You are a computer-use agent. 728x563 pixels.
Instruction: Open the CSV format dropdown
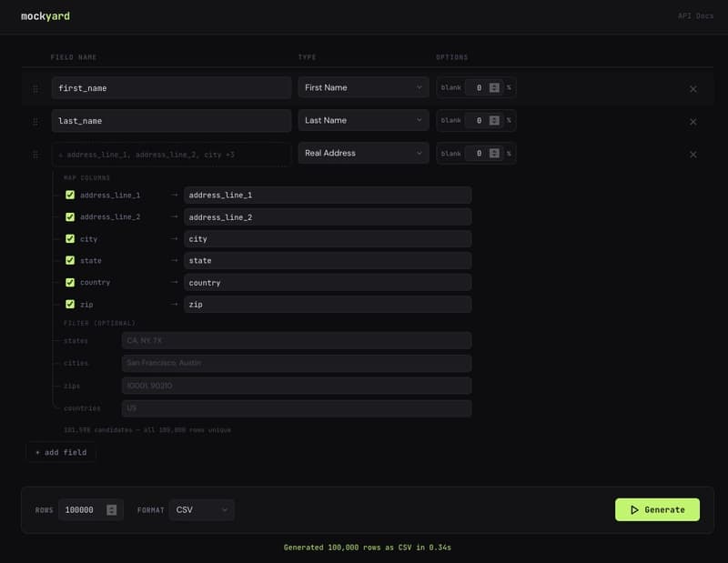tap(202, 509)
